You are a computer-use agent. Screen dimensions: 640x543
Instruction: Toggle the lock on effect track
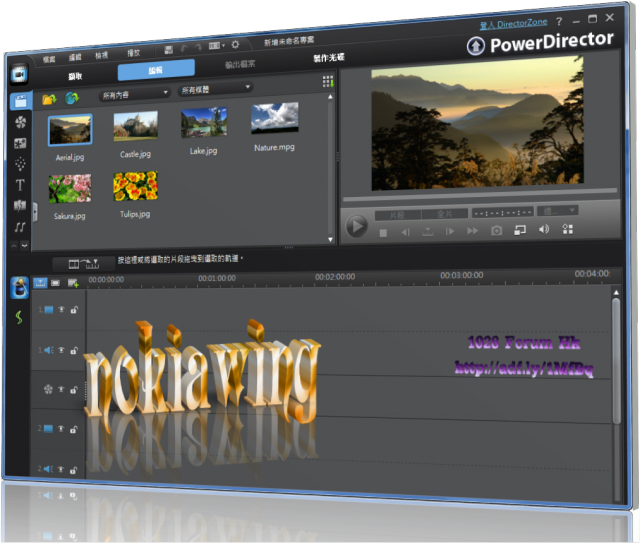click(73, 388)
